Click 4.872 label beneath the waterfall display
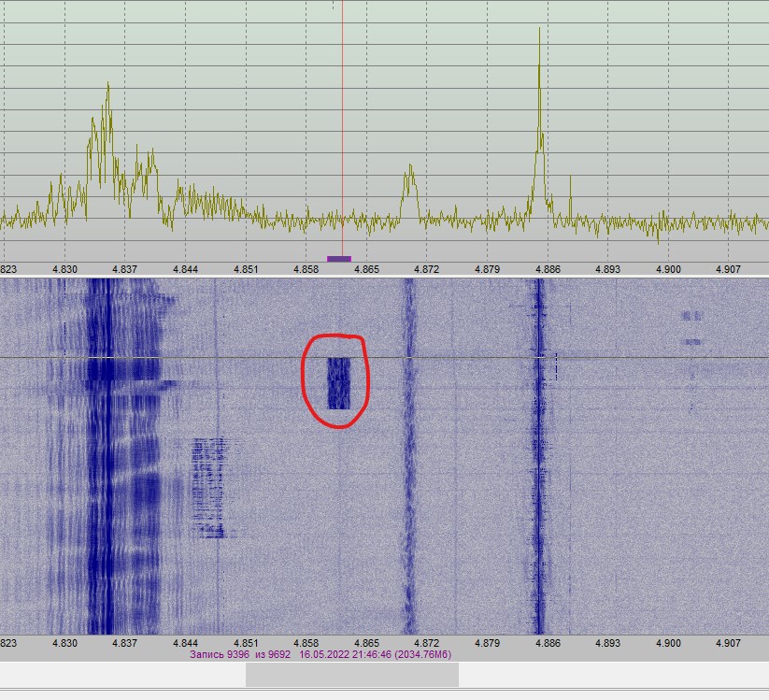This screenshot has width=769, height=700. (427, 643)
